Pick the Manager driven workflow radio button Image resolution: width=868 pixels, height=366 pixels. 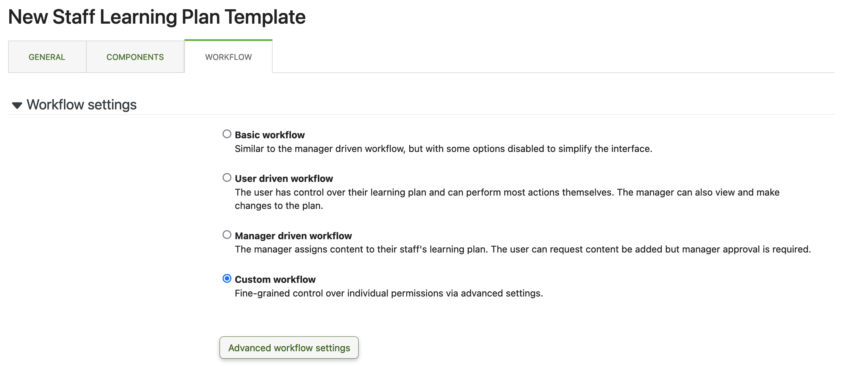(227, 235)
